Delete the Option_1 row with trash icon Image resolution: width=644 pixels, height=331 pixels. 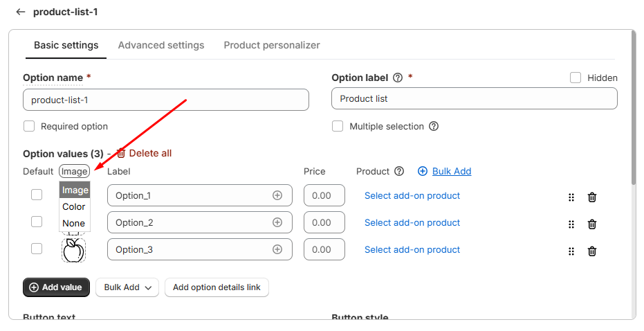(x=592, y=197)
